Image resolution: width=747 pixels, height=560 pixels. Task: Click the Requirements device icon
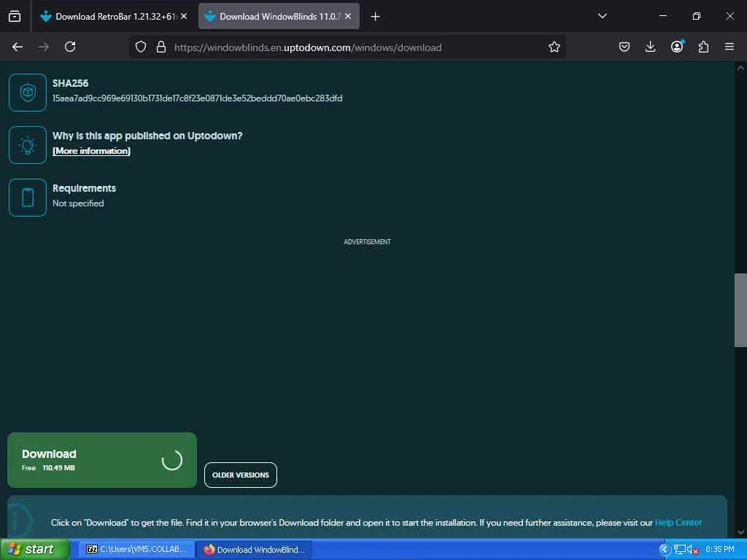click(x=28, y=197)
